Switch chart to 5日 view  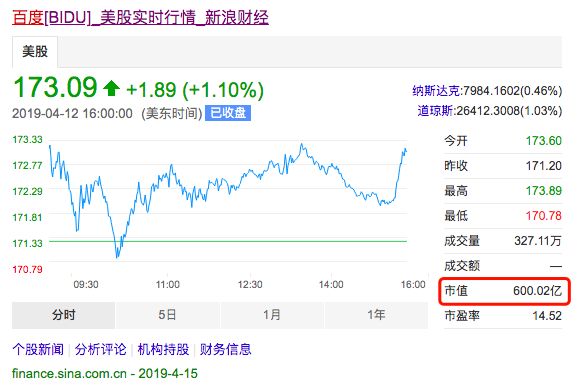168,315
